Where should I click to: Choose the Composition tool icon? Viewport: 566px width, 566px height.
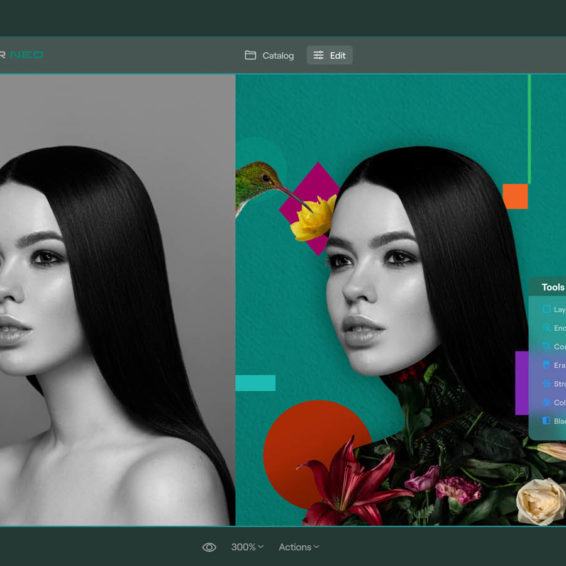coord(547,347)
